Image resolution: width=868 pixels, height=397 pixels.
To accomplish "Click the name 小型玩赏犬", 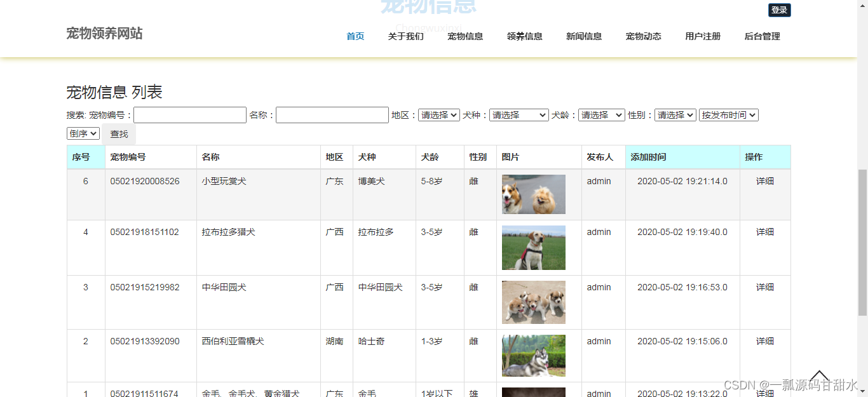I will point(224,181).
